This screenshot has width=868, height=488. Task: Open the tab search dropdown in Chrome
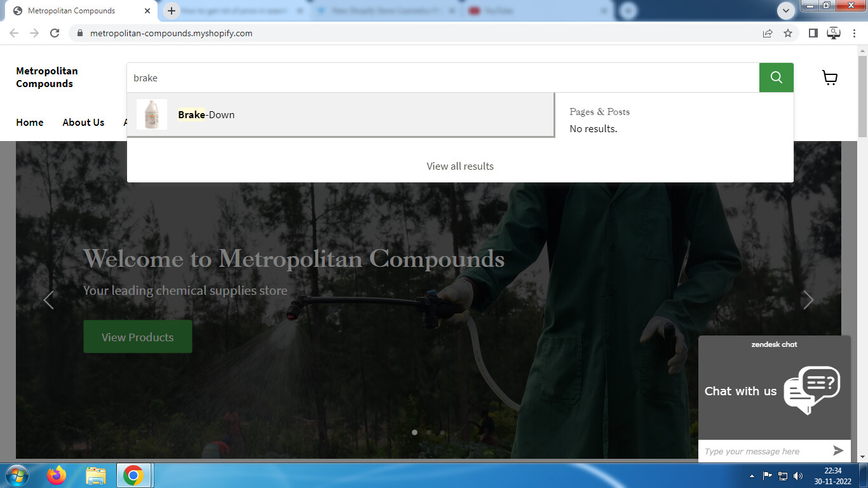point(787,10)
